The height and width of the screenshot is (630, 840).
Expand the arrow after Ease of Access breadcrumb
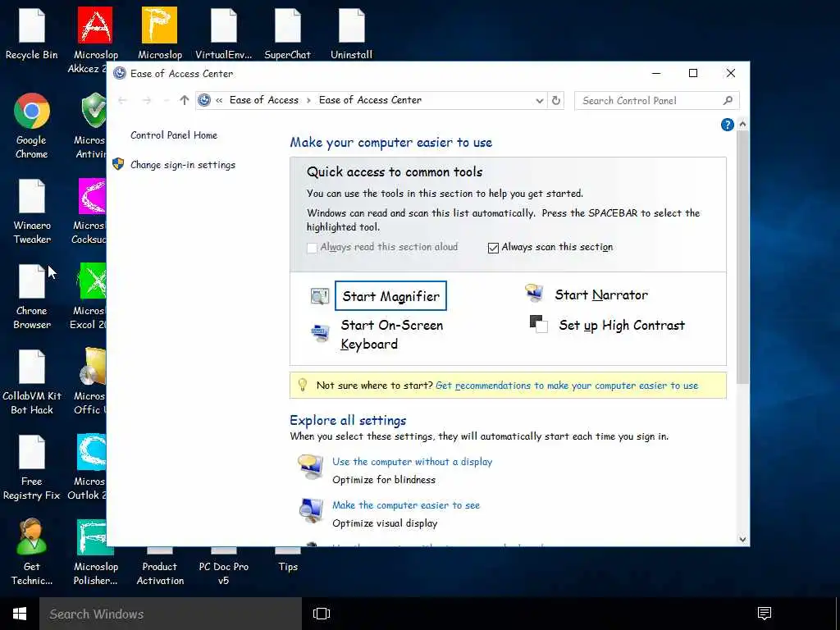[x=308, y=100]
